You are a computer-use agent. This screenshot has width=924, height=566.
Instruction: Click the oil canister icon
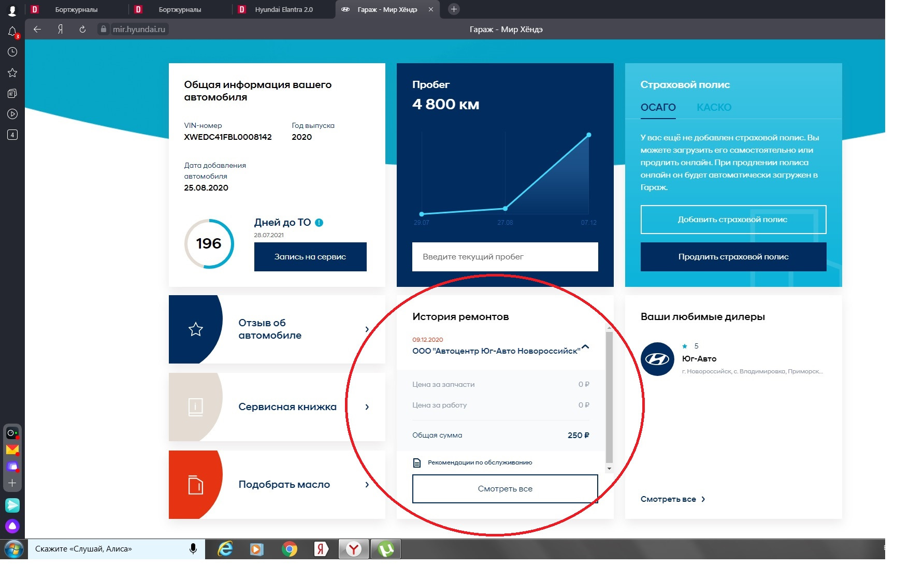(x=196, y=485)
